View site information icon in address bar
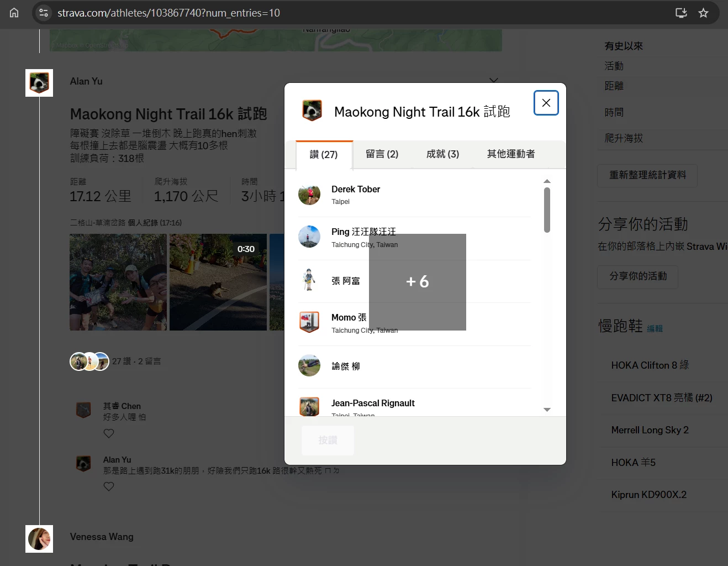Viewport: 728px width, 566px height. pos(44,13)
